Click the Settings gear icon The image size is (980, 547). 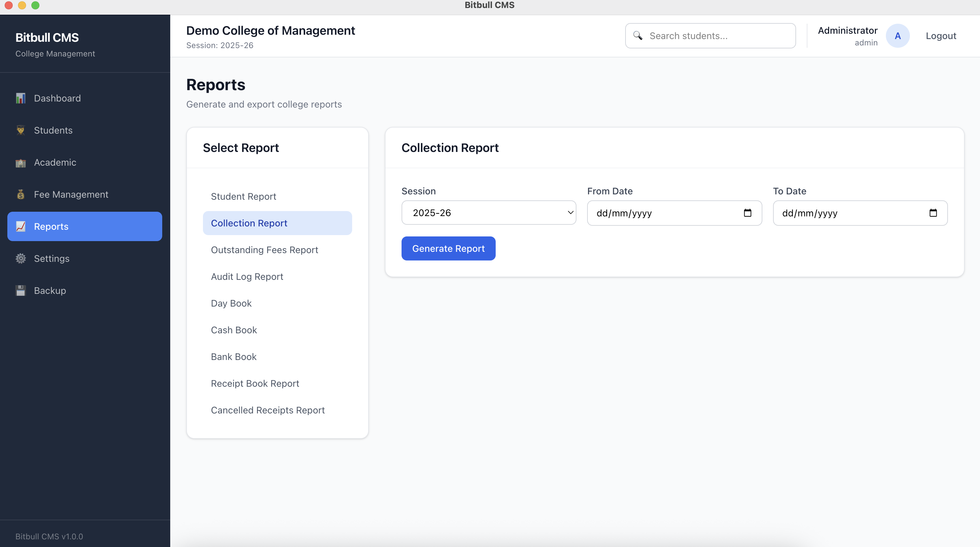(x=21, y=258)
